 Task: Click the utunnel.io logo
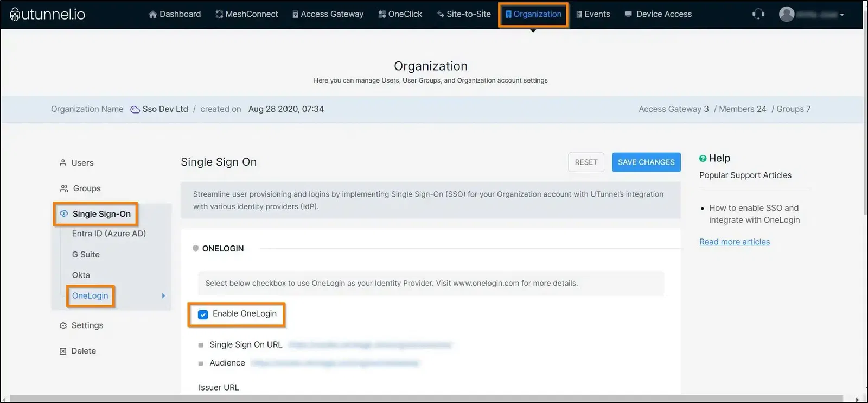click(x=48, y=14)
